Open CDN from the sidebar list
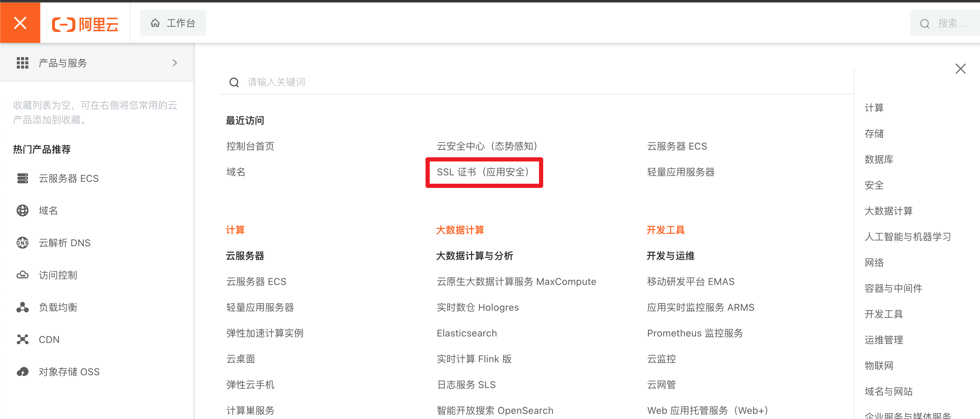This screenshot has height=419, width=980. coord(49,339)
